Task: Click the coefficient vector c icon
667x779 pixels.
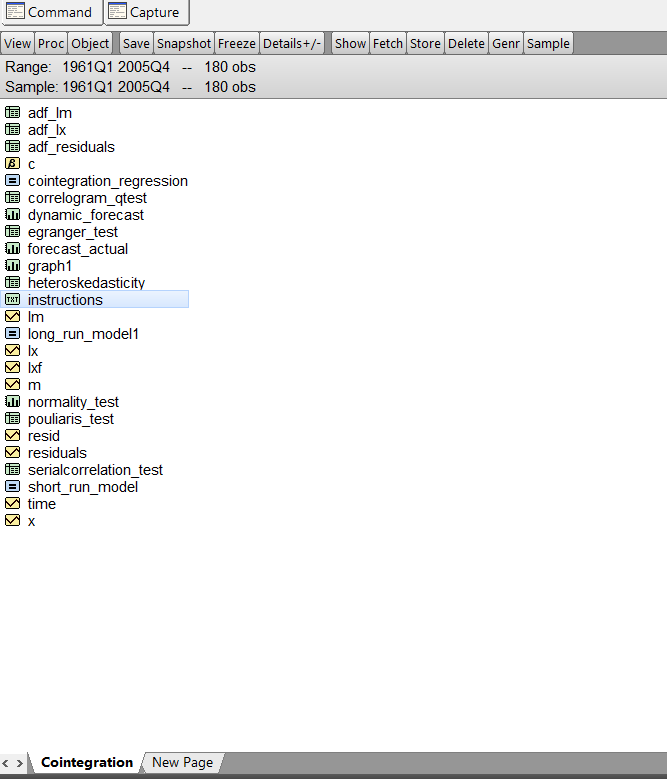Action: pyautogui.click(x=12, y=163)
